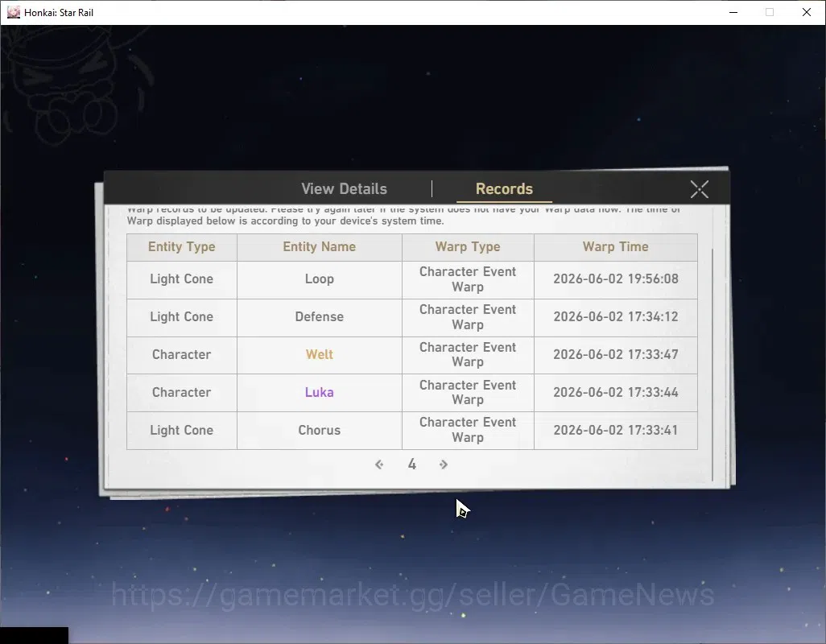Switch to the View Details tab
The width and height of the screenshot is (826, 644).
click(x=344, y=188)
